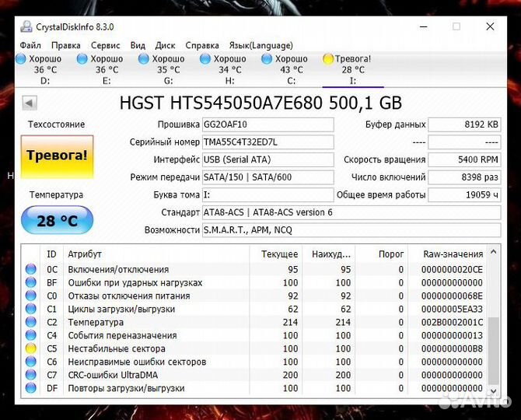Click the buffer size value 8192 KB

tap(464, 124)
